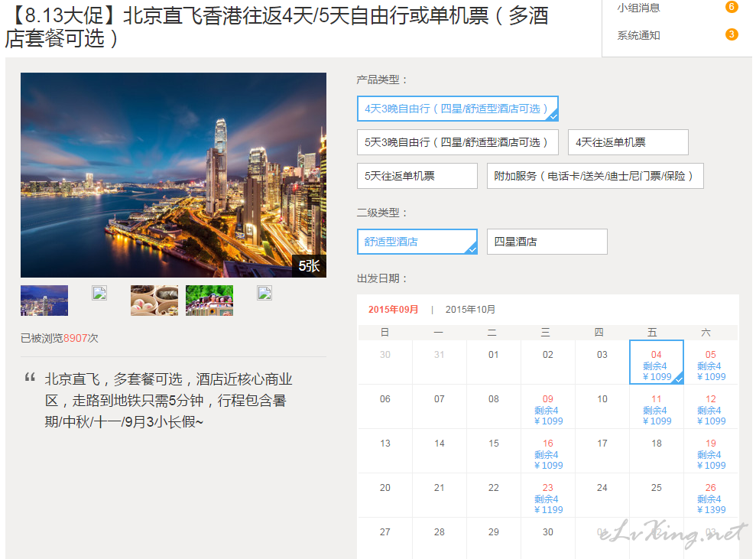Click the greyed August 31 calendar cell
The height and width of the screenshot is (559, 756).
pyautogui.click(x=440, y=362)
